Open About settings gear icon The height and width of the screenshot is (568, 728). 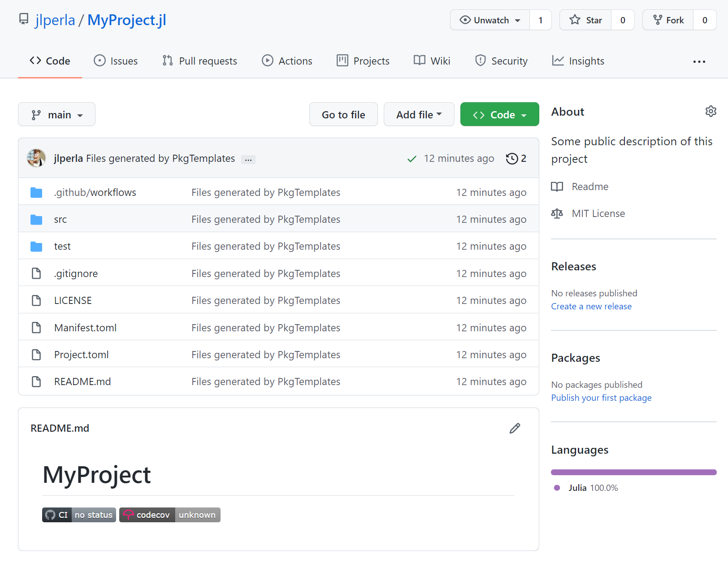tap(711, 111)
